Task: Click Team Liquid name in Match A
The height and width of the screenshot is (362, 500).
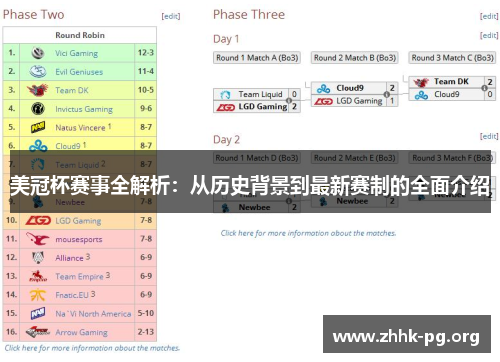Action: pyautogui.click(x=260, y=94)
